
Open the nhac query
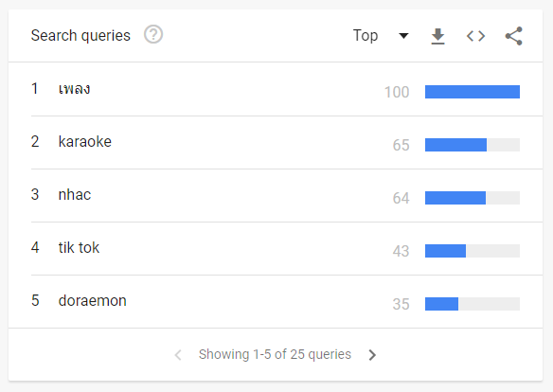coord(75,195)
